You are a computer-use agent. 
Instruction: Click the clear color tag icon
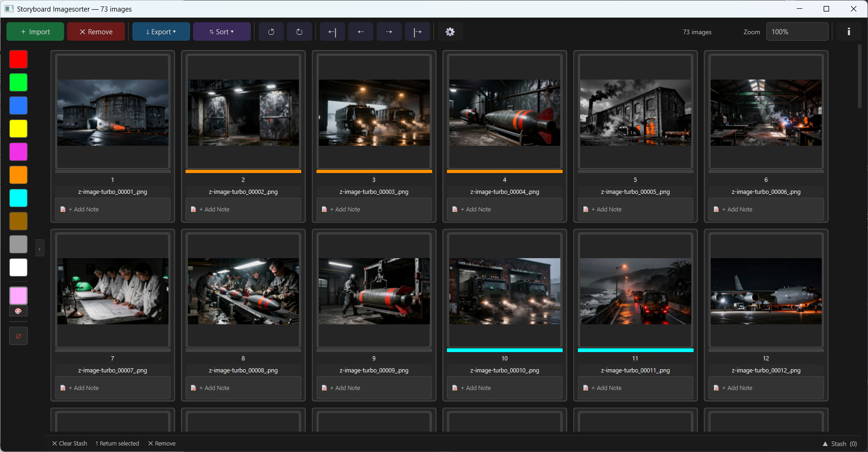19,336
